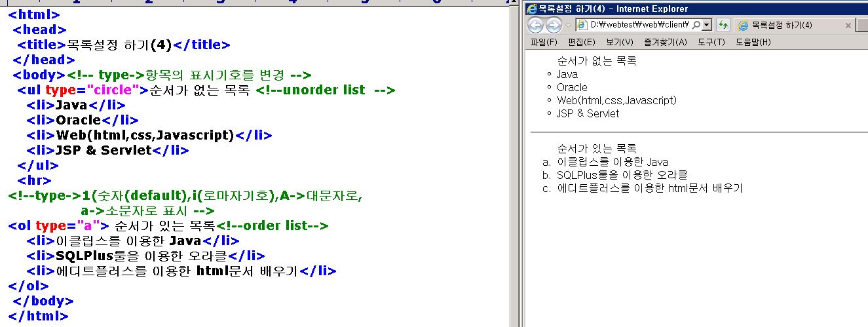Image resolution: width=868 pixels, height=327 pixels.
Task: Click <li>JSP & Servlet</li> line in editor
Action: (107, 151)
